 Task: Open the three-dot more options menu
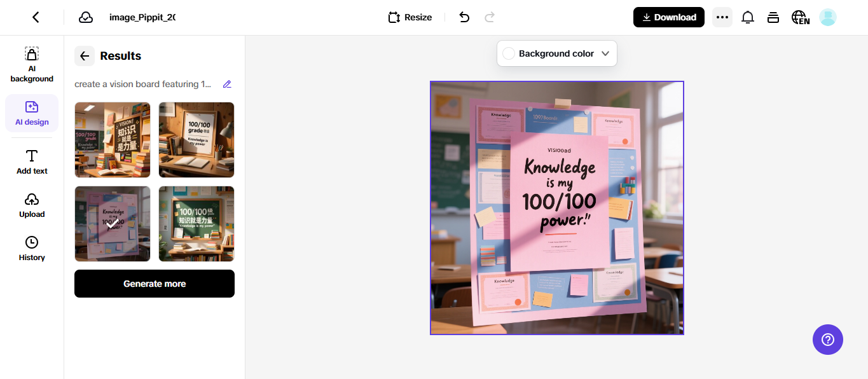pos(722,17)
